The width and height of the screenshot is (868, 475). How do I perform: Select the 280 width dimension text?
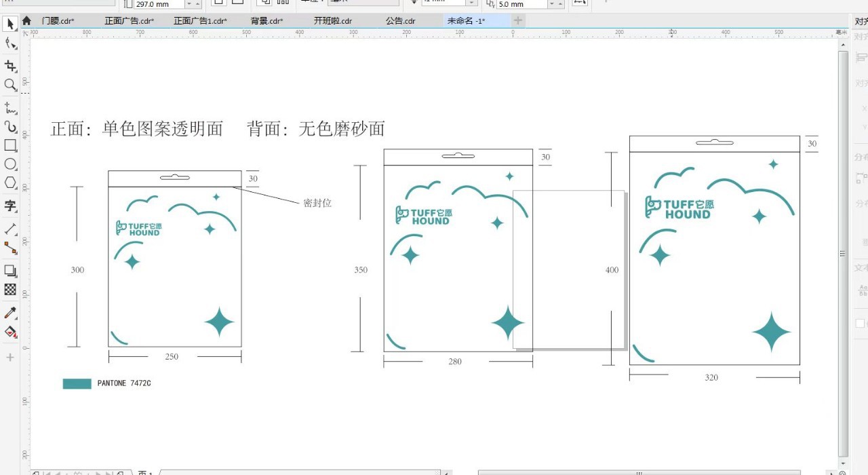pyautogui.click(x=455, y=362)
